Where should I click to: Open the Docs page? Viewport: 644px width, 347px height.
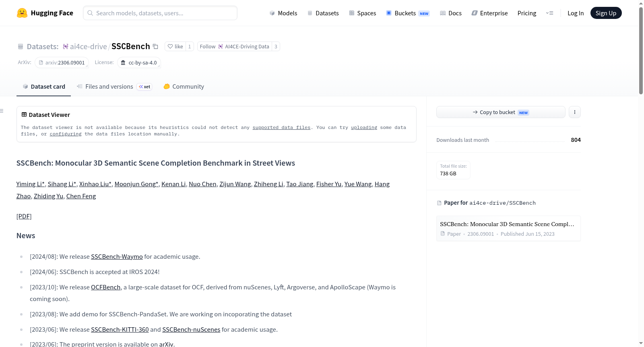[451, 13]
